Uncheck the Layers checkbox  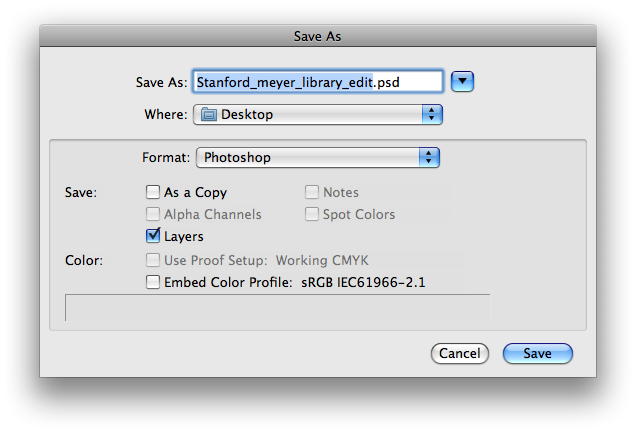tap(153, 236)
